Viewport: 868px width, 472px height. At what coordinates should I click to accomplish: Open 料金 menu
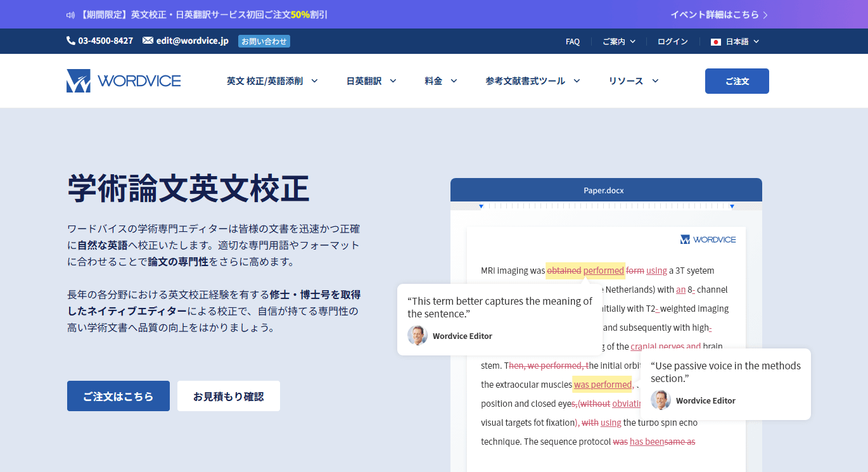coord(441,81)
